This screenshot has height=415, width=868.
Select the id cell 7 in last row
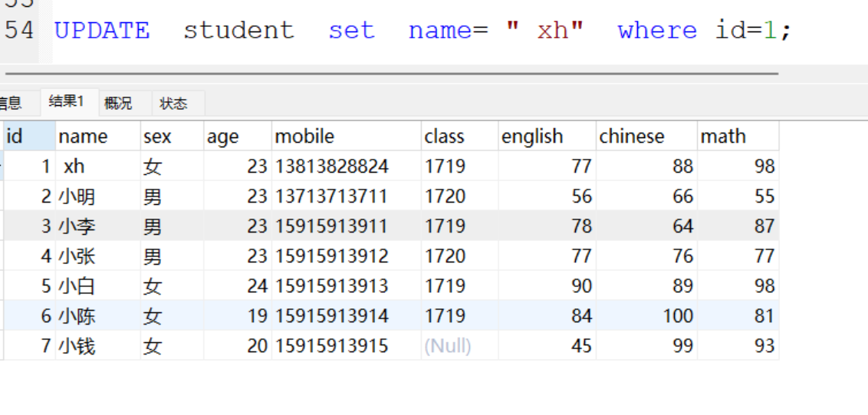[x=29, y=346]
